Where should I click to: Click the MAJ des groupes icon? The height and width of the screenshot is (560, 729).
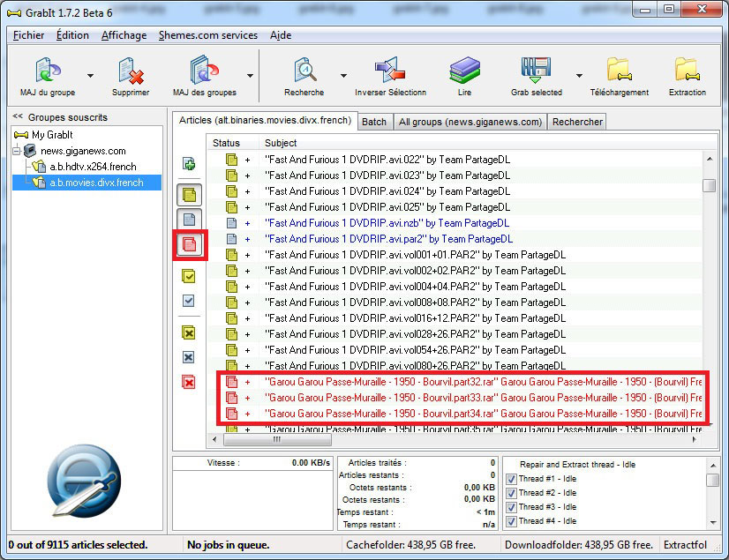coord(205,71)
